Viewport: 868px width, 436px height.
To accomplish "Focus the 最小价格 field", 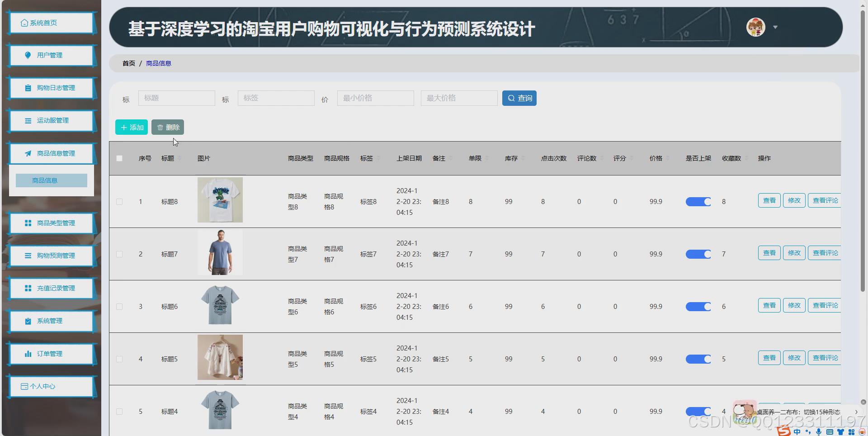I will (376, 98).
